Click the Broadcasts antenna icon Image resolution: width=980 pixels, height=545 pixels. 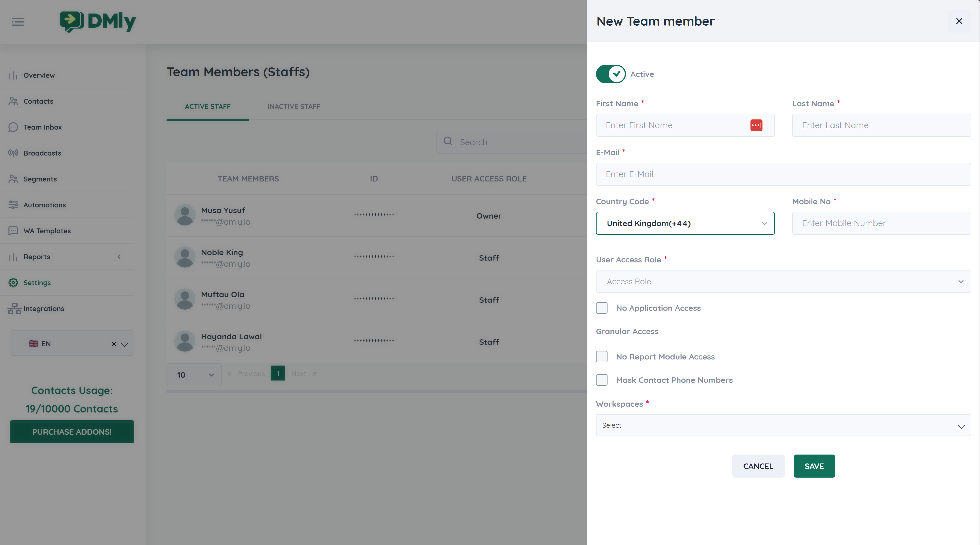(13, 153)
